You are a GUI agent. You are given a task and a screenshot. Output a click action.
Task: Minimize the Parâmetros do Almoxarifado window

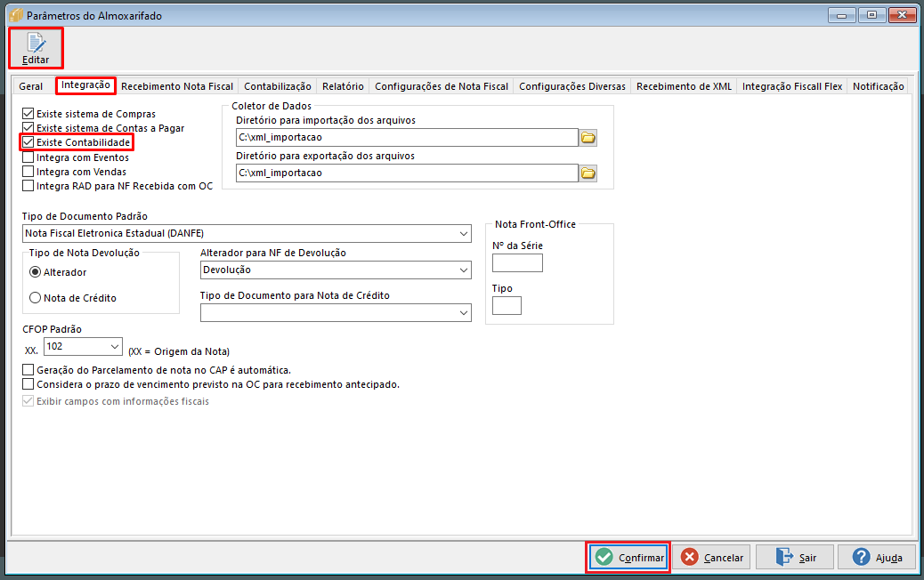pyautogui.click(x=841, y=15)
